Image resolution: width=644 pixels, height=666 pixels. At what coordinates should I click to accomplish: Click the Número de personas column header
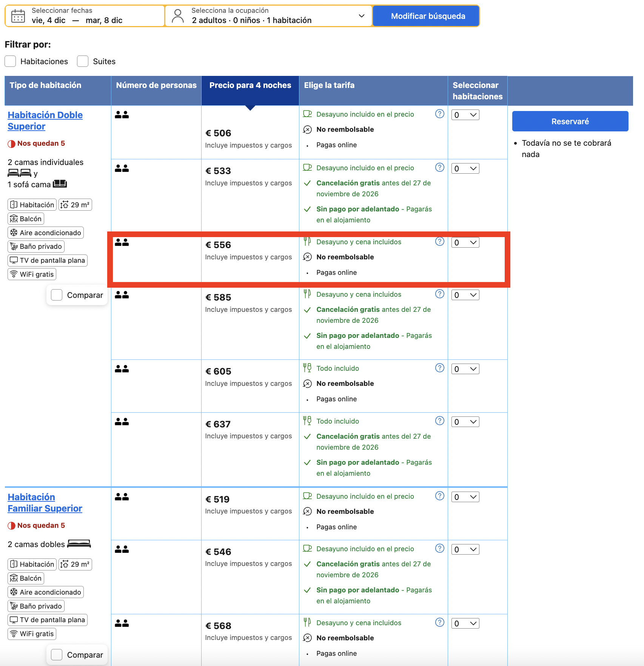156,91
